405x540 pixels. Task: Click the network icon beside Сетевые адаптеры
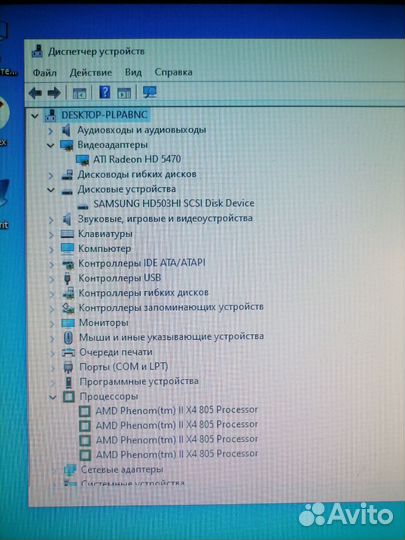(x=70, y=470)
